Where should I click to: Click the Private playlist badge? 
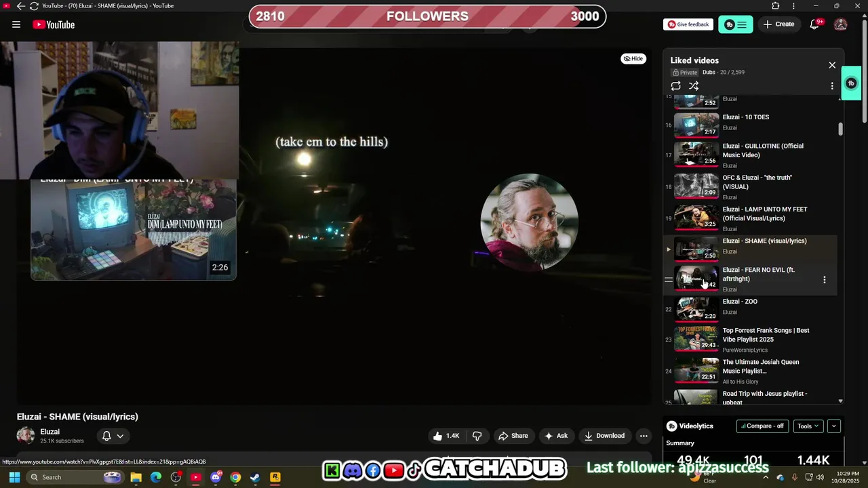[x=685, y=73]
